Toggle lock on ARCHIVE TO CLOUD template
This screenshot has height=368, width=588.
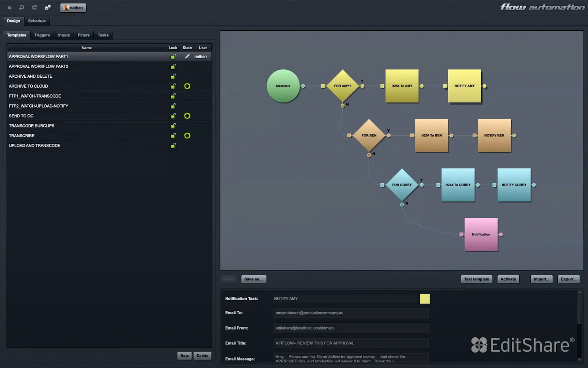click(173, 86)
